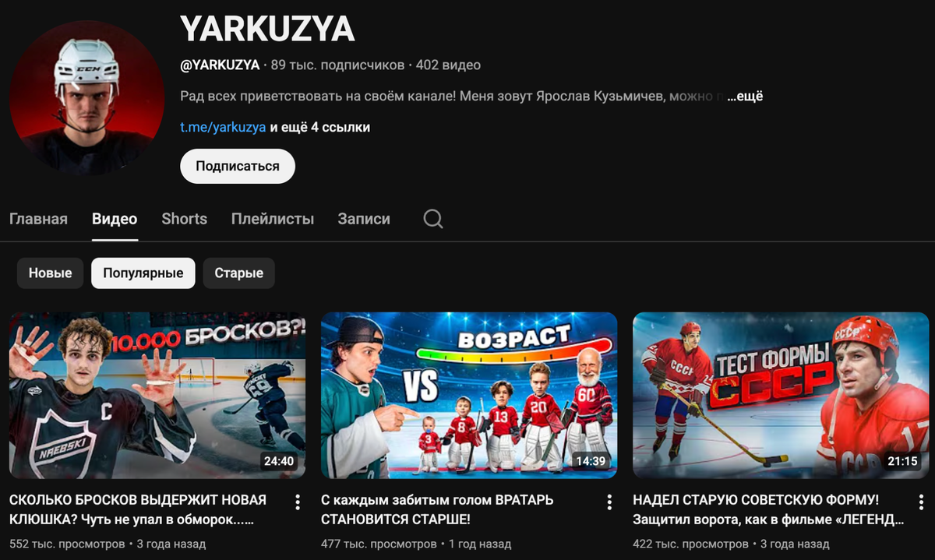The width and height of the screenshot is (935, 560).
Task: Open title СКОЛЬКО БРОСКОВ ВЫДЕРЖИТ НОВАЯ КЛЮШКА
Action: click(x=138, y=509)
